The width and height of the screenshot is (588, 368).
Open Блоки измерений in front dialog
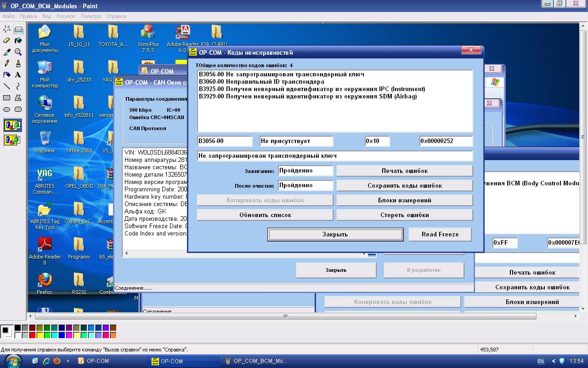pos(405,200)
